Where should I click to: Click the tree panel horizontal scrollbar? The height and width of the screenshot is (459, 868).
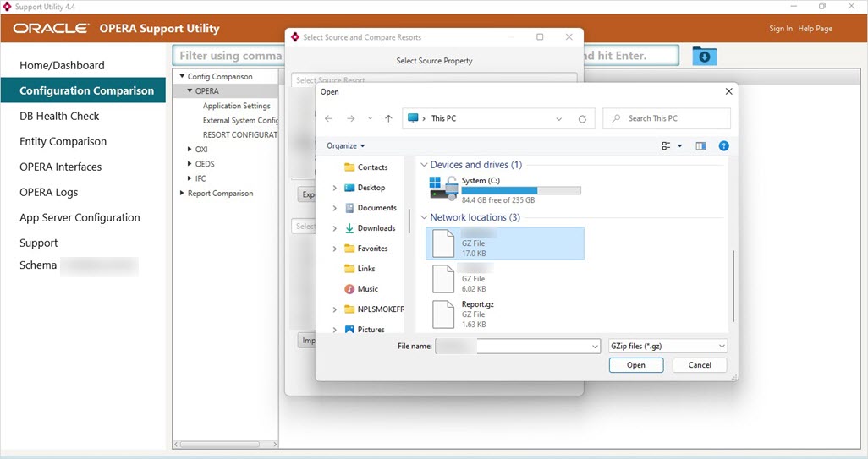(220, 444)
